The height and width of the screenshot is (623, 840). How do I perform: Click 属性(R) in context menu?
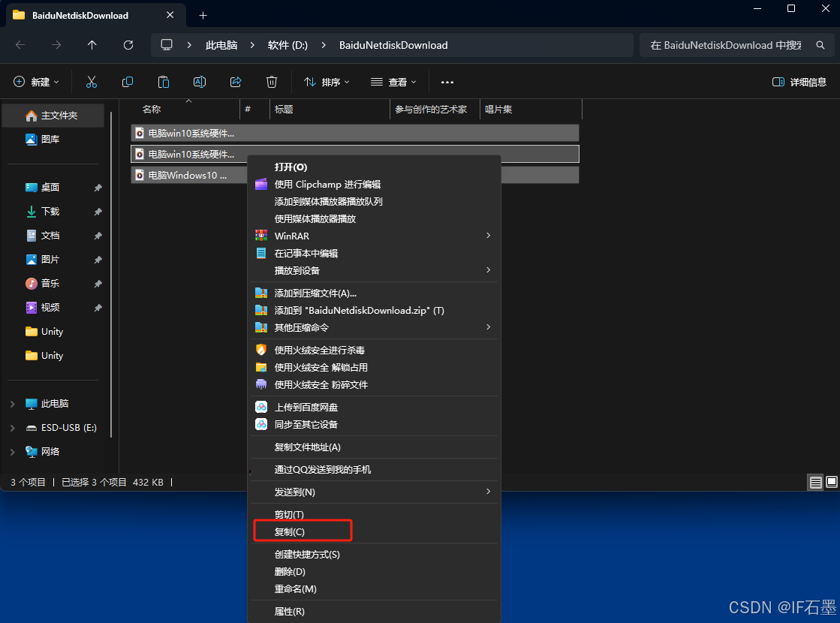[374, 611]
